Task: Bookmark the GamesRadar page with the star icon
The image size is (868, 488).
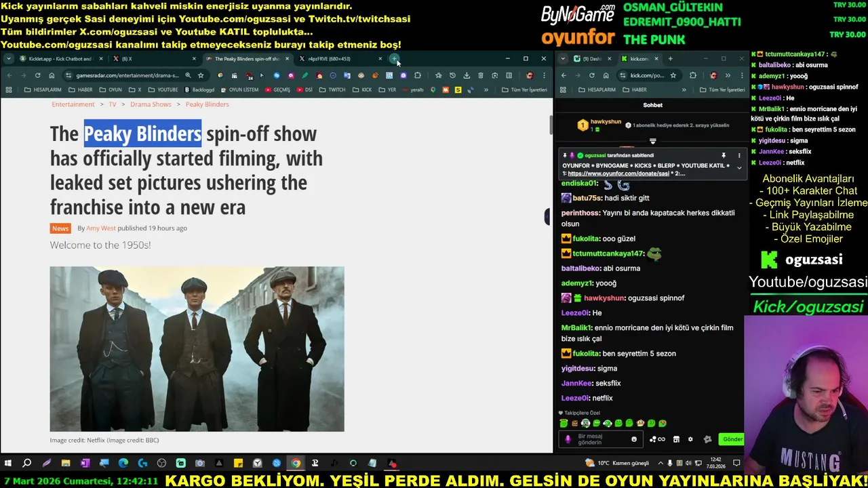Action: pyautogui.click(x=201, y=75)
